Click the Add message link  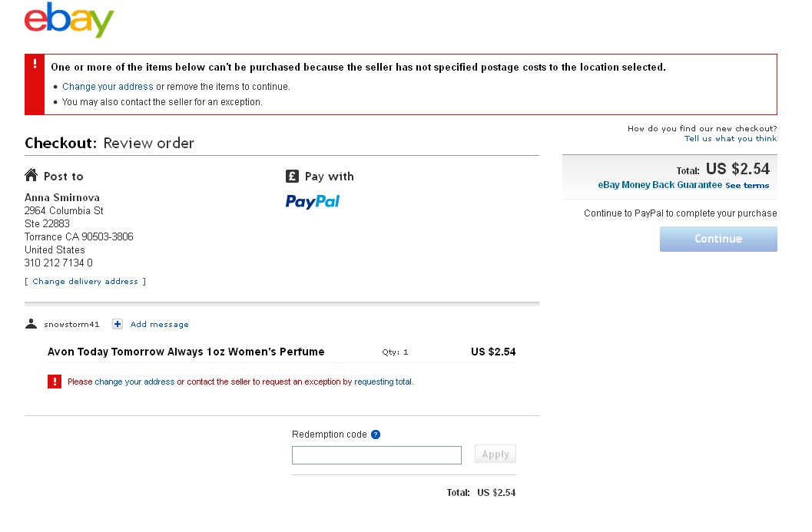[x=159, y=325]
